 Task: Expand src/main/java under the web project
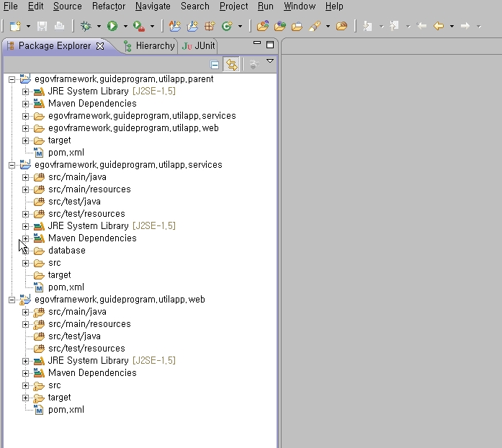26,312
